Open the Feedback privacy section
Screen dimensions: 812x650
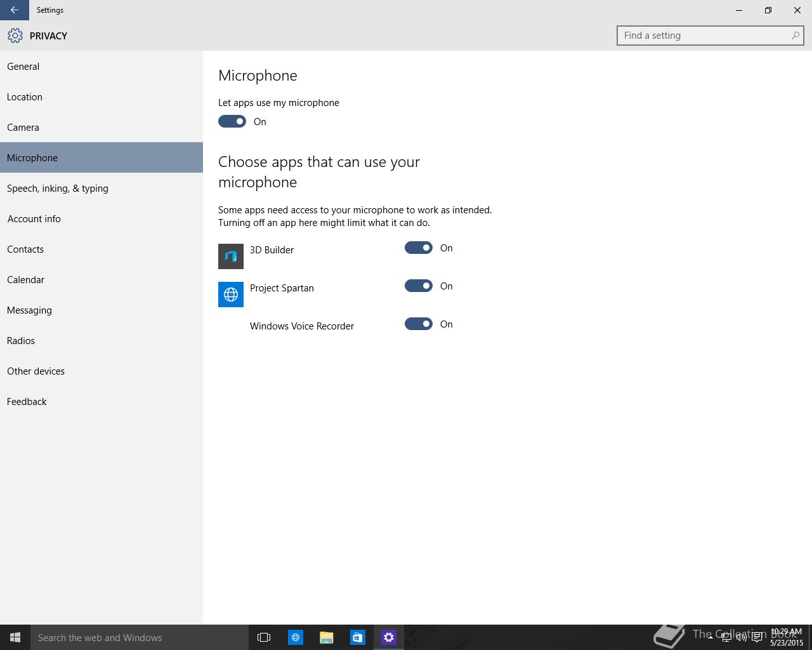[101, 401]
